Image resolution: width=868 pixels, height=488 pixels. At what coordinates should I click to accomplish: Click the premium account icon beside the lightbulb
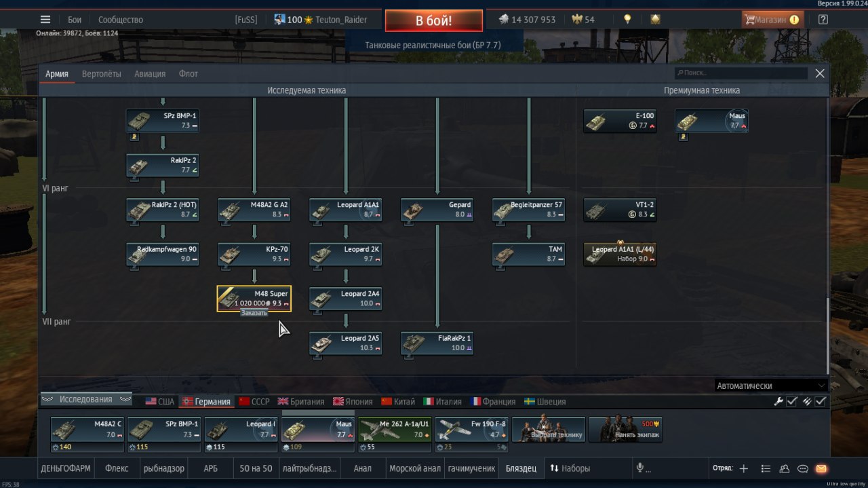(655, 20)
